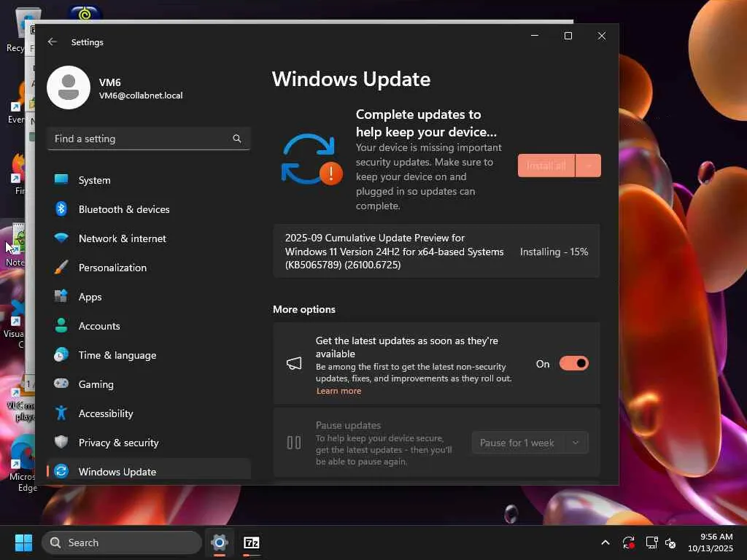Click the Accounts person icon
Viewport: 747px width, 560px height.
[x=61, y=325]
